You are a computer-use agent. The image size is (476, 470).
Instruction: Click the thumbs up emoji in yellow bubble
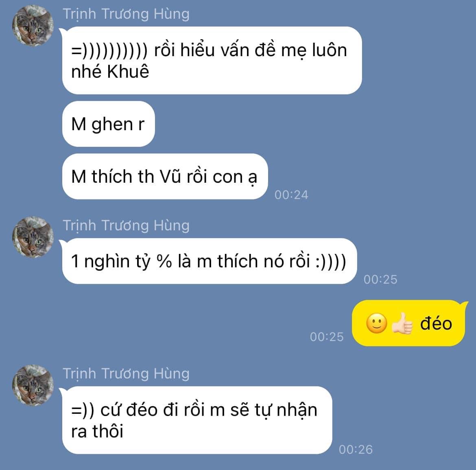click(x=402, y=324)
